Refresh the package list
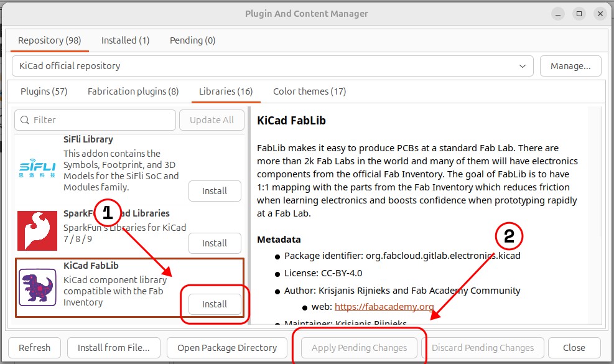The image size is (614, 364). [x=34, y=347]
